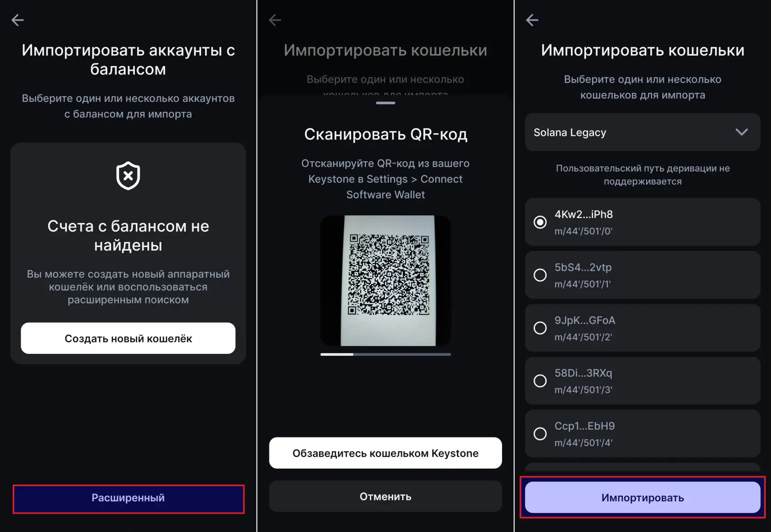The height and width of the screenshot is (532, 771).
Task: Select wallet 5bS4...2vtp radio button
Action: (540, 275)
